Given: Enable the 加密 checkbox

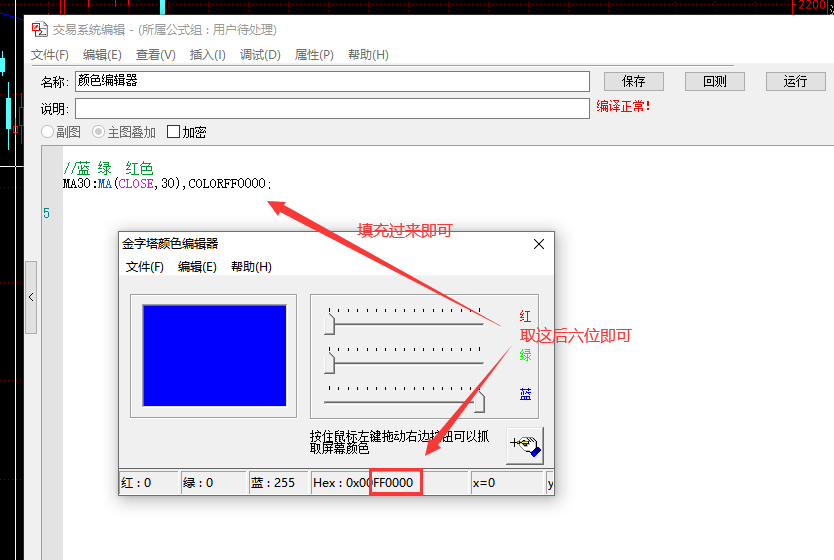Looking at the screenshot, I should point(173,131).
